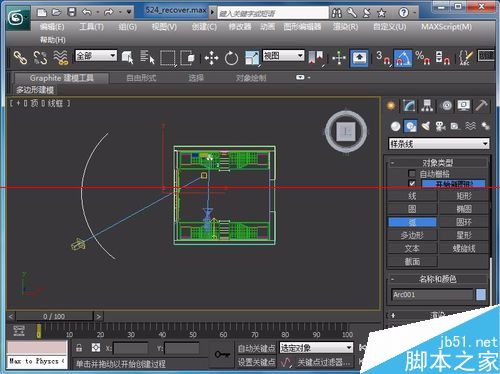Collapse the 名称和颜色 rollout
Image resolution: width=500 pixels, height=374 pixels.
pos(437,279)
